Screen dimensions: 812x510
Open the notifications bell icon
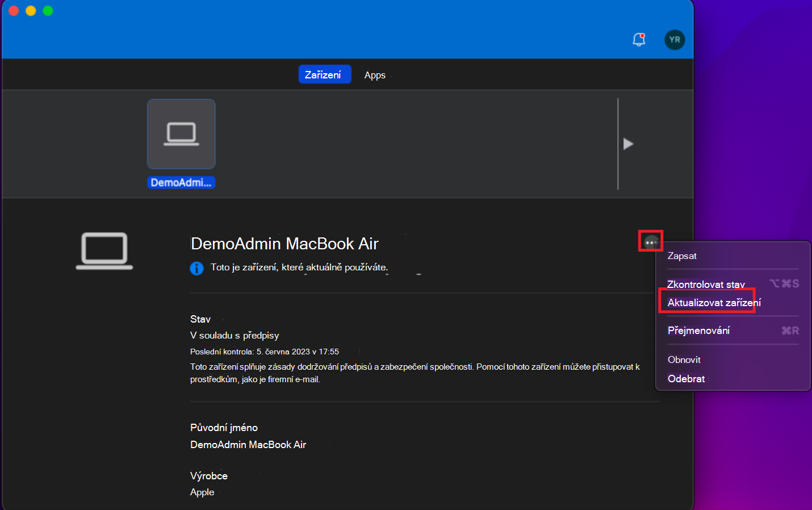pos(639,40)
